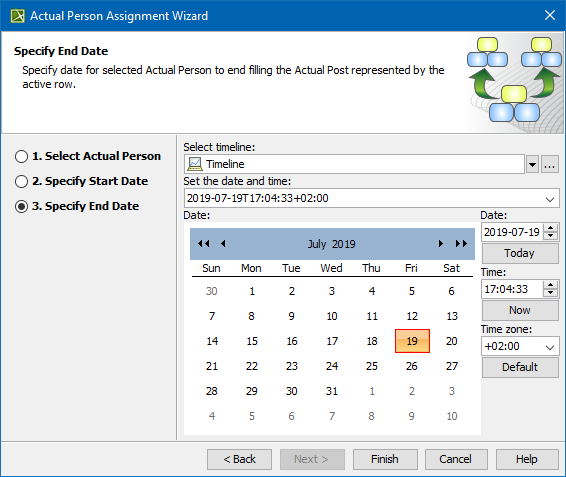
Task: Click the Now button
Action: click(x=520, y=310)
